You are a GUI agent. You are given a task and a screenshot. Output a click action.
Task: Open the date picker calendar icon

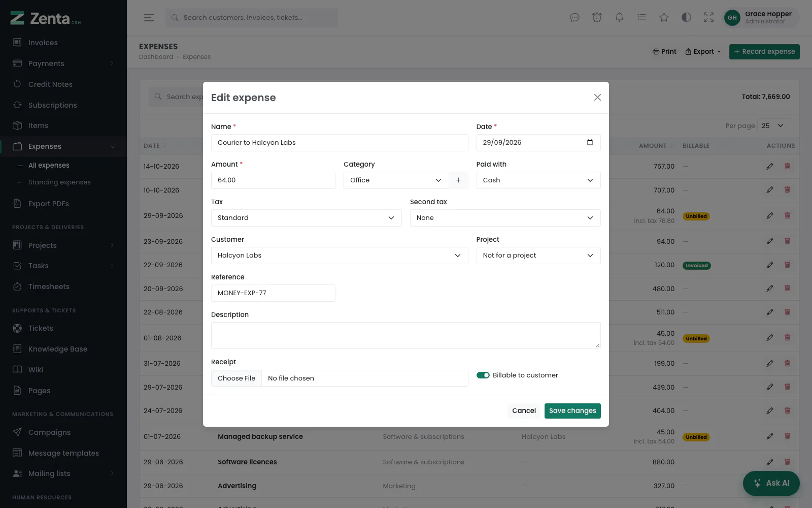pyautogui.click(x=590, y=142)
